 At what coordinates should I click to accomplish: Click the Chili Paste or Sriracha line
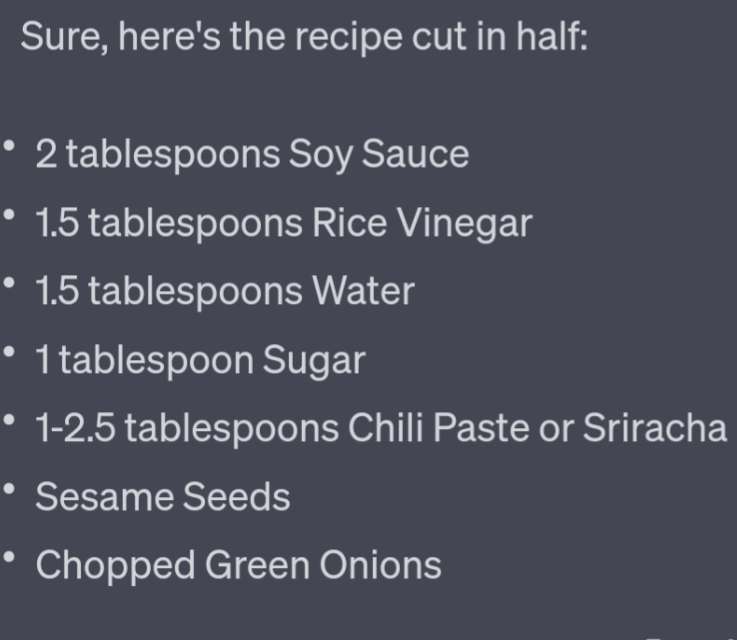[381, 429]
